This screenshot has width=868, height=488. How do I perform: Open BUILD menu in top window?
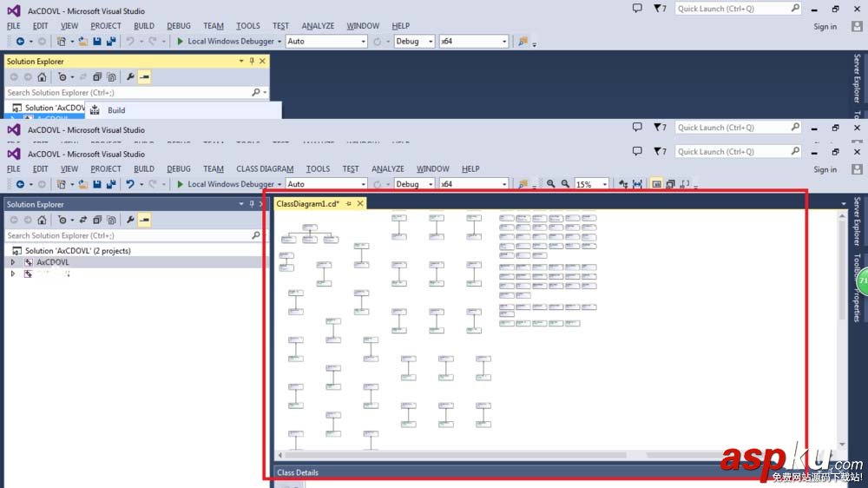144,26
